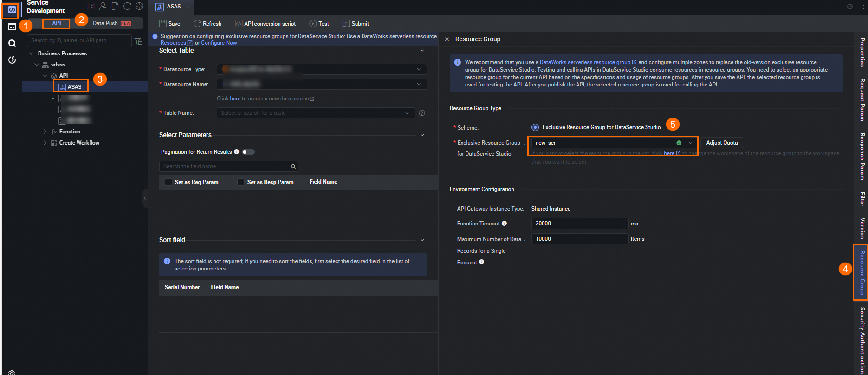Click Test in the toolbar
868x375 pixels.
[x=319, y=24]
